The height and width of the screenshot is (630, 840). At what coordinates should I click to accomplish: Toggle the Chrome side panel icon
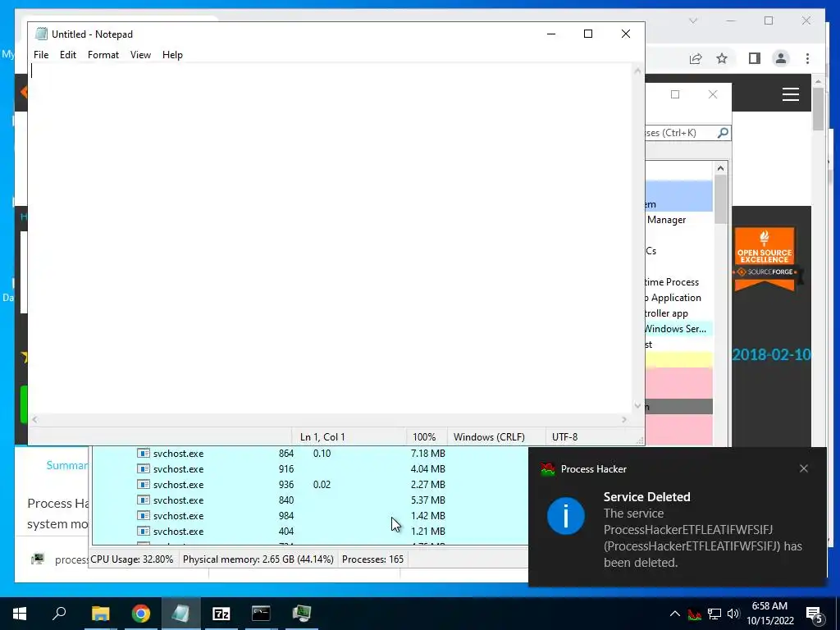click(x=755, y=58)
